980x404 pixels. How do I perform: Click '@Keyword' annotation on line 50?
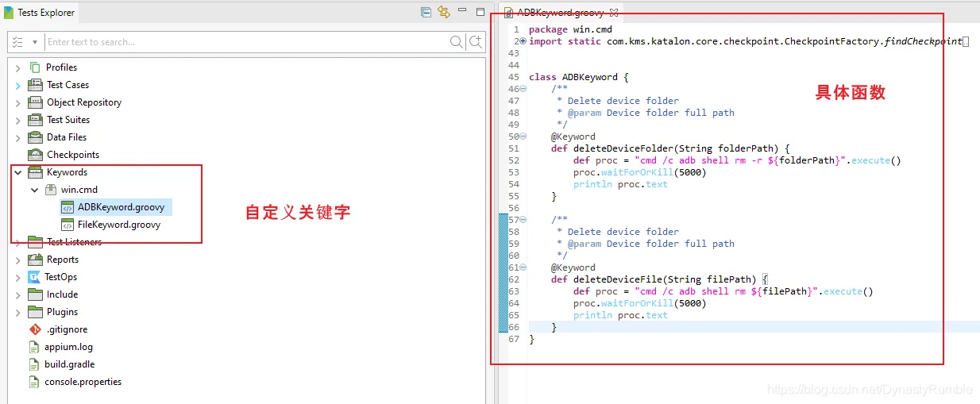point(573,137)
